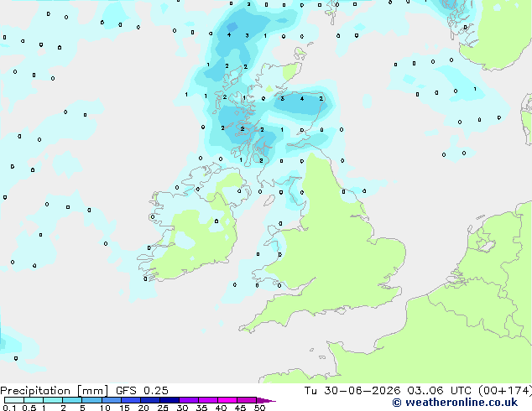Click the 35–40 mm violet legend swatch
Image resolution: width=532 pixels, height=411 pixels.
coord(207,400)
